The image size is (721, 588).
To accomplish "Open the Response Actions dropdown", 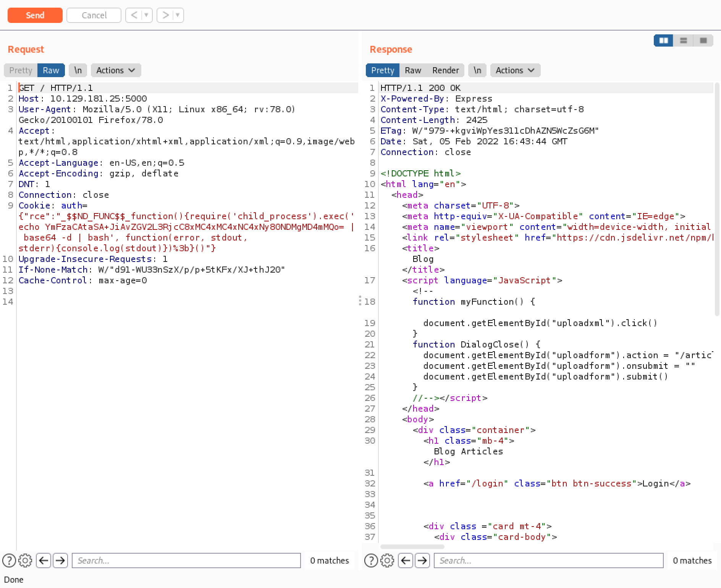I will click(x=515, y=70).
